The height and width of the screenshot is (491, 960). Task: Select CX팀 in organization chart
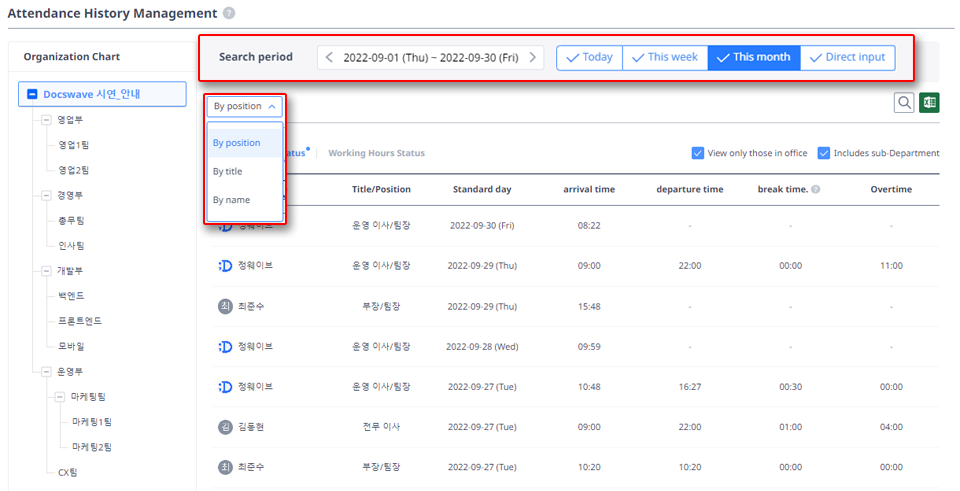pos(67,472)
